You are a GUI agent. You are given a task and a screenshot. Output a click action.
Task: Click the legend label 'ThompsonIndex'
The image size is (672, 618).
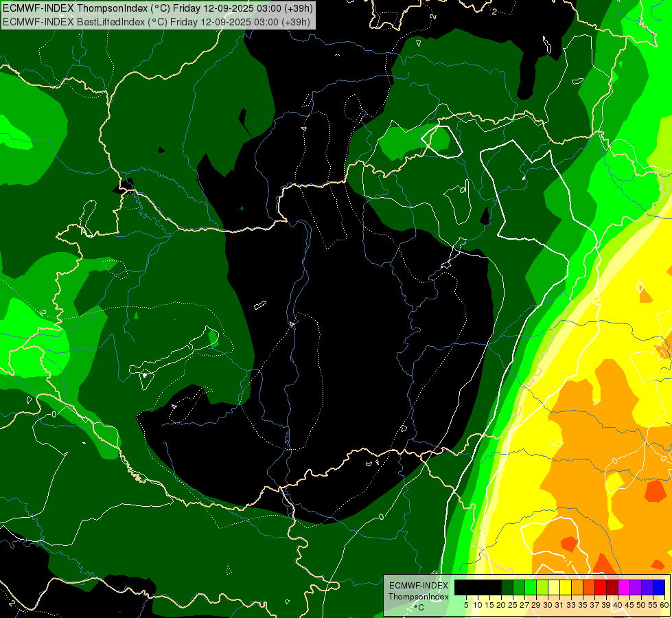pyautogui.click(x=419, y=597)
